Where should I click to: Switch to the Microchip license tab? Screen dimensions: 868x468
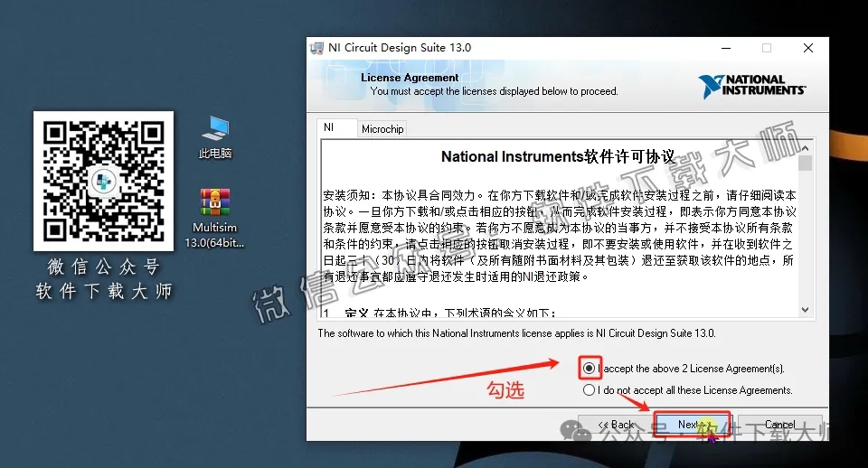[382, 129]
